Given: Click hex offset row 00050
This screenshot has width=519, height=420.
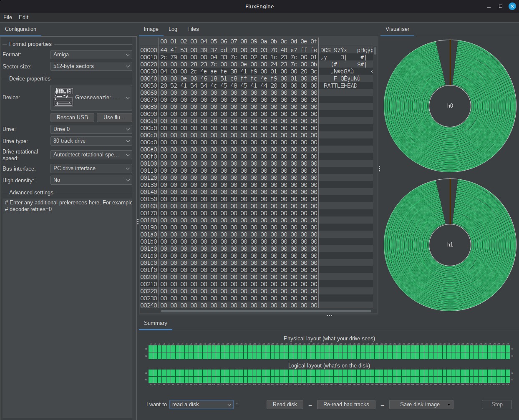Looking at the screenshot, I should pos(149,86).
